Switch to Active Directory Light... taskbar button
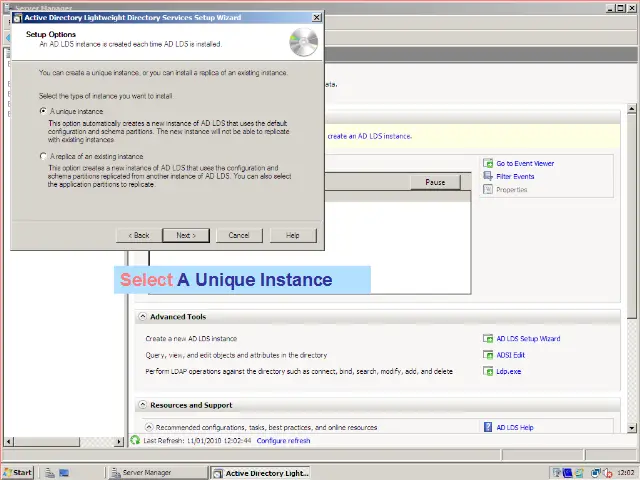Image resolution: width=640 pixels, height=480 pixels. (x=260, y=473)
